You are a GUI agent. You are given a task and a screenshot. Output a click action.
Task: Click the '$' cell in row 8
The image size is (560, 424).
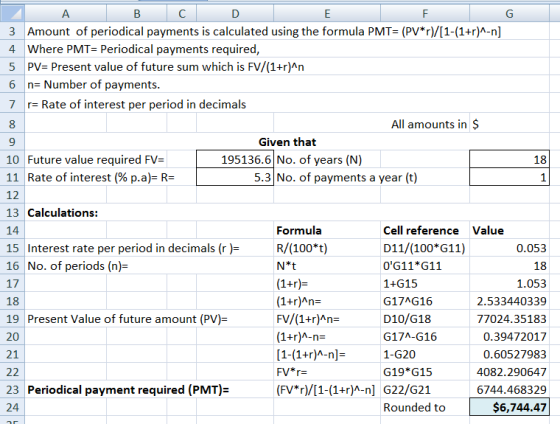click(509, 124)
